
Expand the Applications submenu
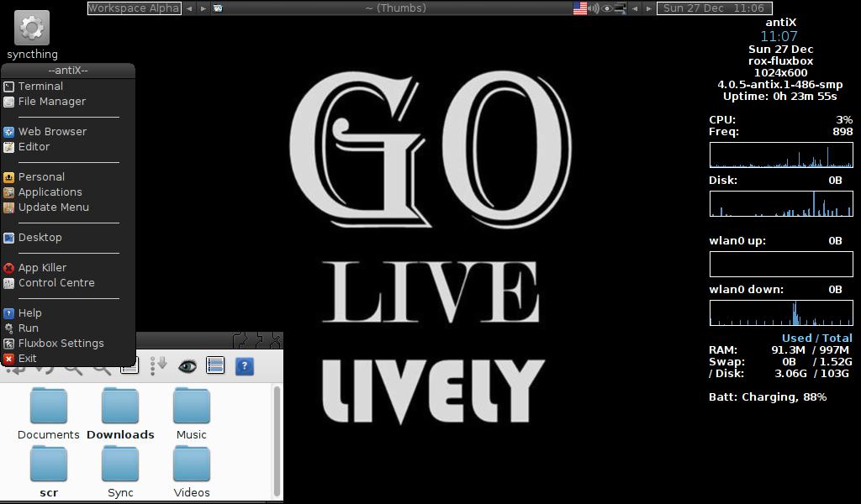pos(50,192)
